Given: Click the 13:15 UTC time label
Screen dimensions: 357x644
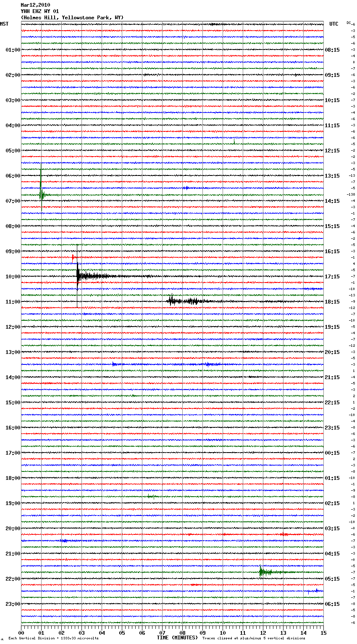Looking at the screenshot, I should [332, 176].
